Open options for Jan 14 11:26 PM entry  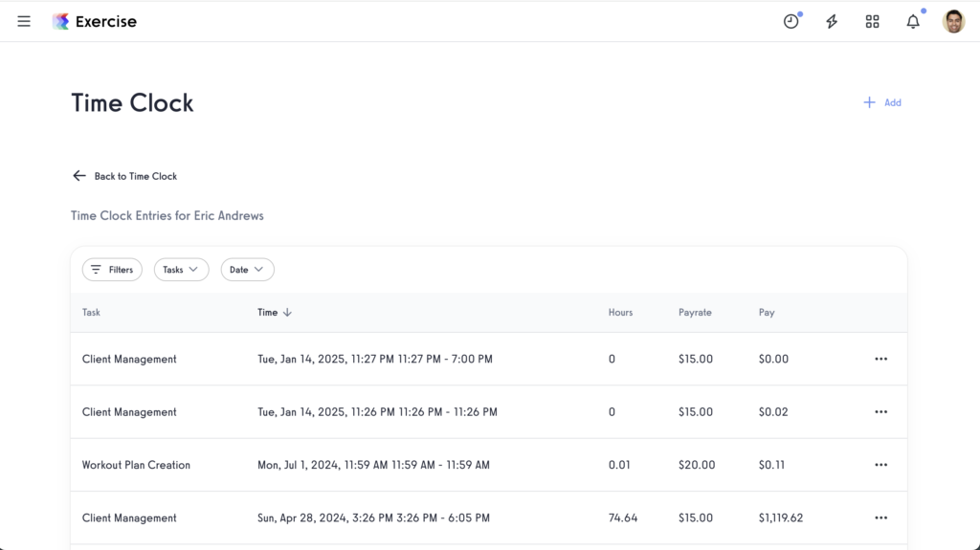[880, 412]
